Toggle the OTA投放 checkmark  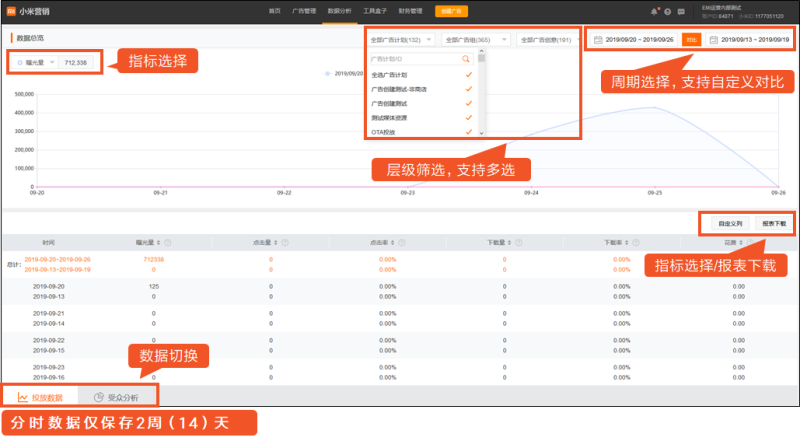pyautogui.click(x=467, y=131)
